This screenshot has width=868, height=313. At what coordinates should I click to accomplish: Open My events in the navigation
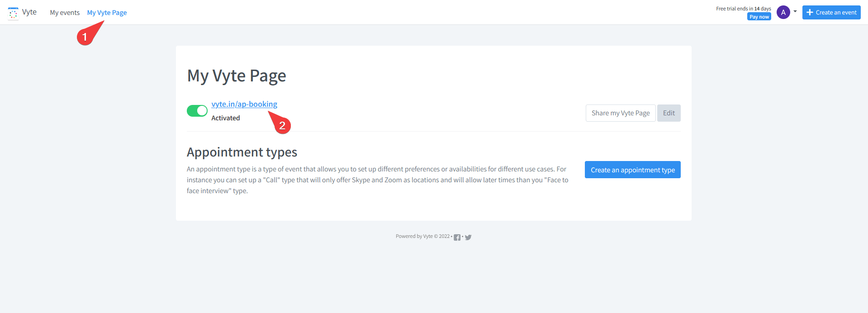coord(65,13)
